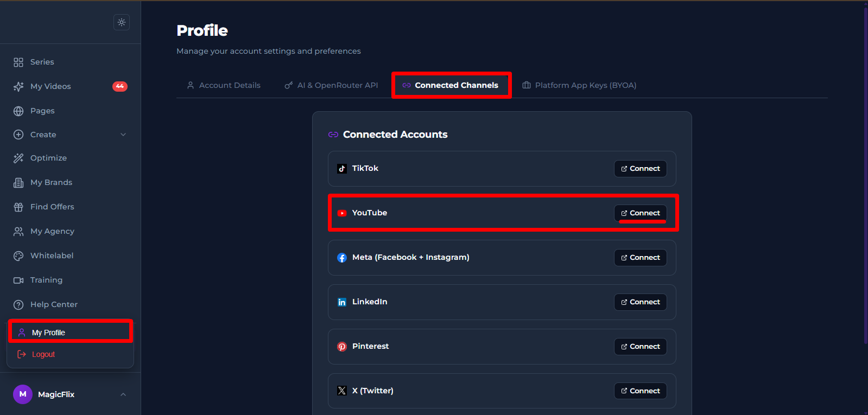Open the Account Details tab

(224, 85)
